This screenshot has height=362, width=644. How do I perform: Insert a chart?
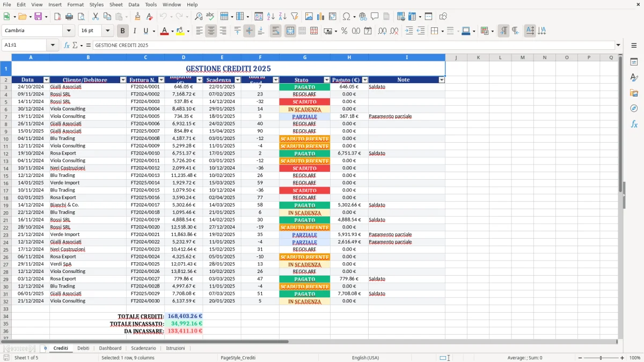(x=320, y=16)
